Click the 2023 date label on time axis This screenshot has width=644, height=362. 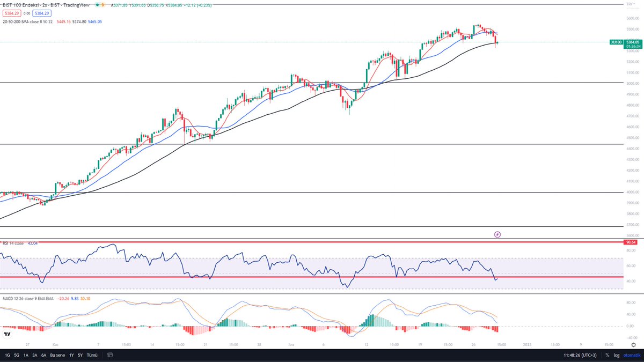click(528, 344)
